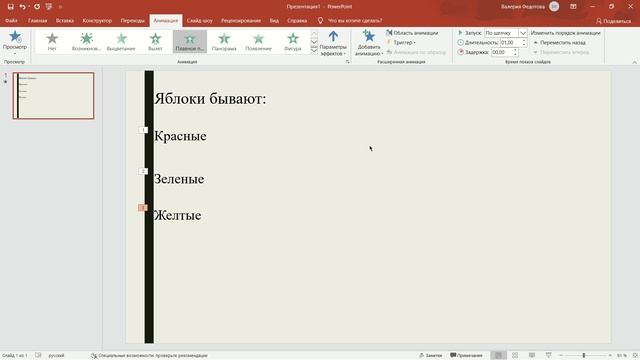Image resolution: width=640 pixels, height=360 pixels.
Task: Toggle the Заметки notes pane
Action: 431,356
